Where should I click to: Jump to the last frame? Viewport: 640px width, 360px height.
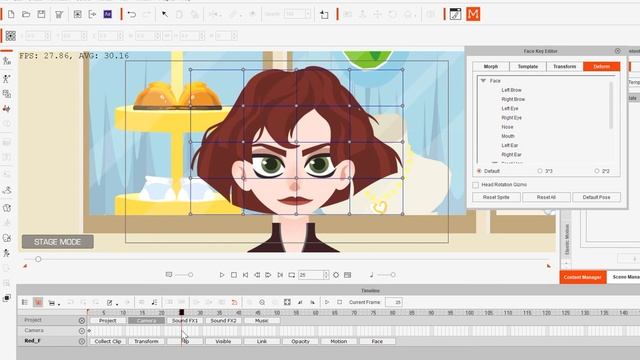[x=280, y=275]
